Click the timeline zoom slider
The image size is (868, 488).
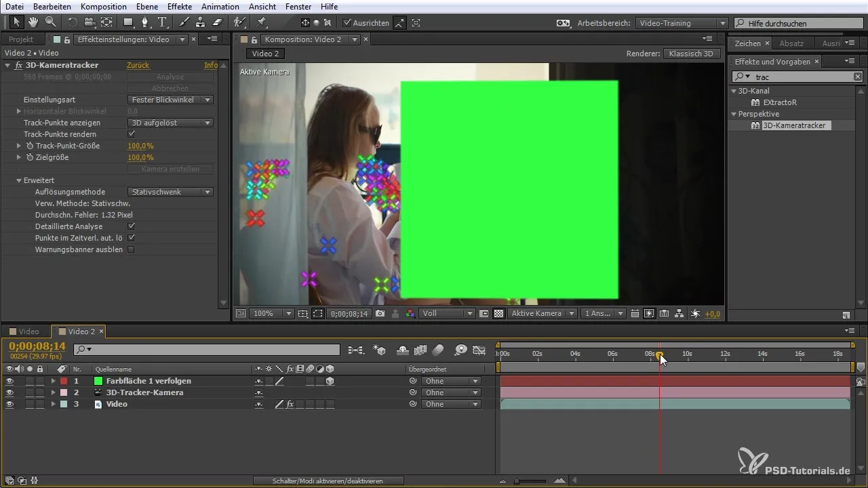(529, 481)
